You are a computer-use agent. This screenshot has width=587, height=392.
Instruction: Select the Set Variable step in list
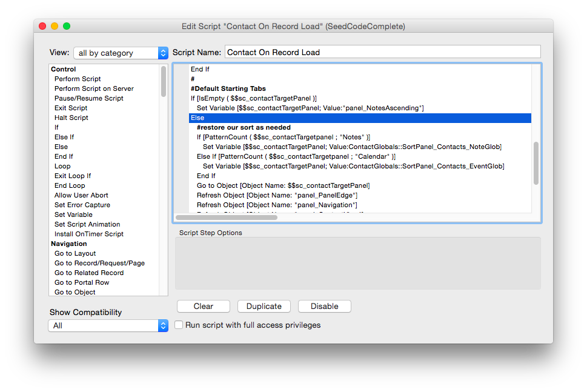click(x=73, y=214)
